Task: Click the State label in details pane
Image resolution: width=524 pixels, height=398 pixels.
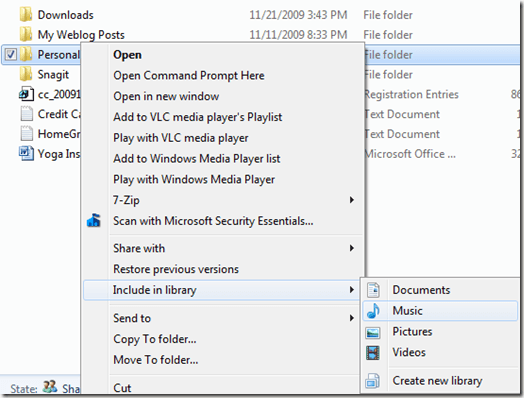Action: pyautogui.click(x=24, y=389)
